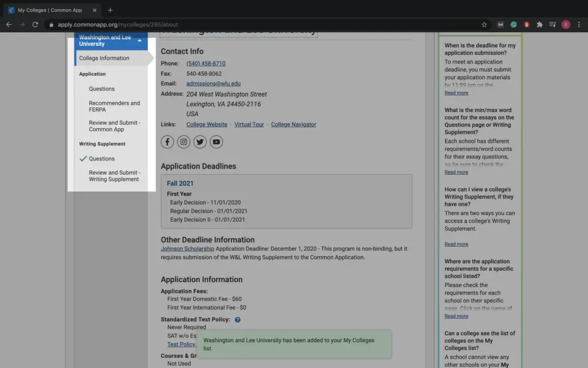This screenshot has height=368, width=588.
Task: Open the Test Policy link
Action: tap(181, 344)
